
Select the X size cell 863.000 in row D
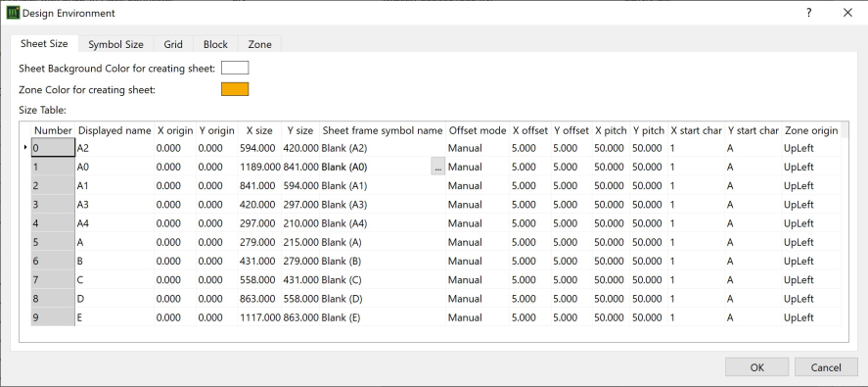(259, 299)
